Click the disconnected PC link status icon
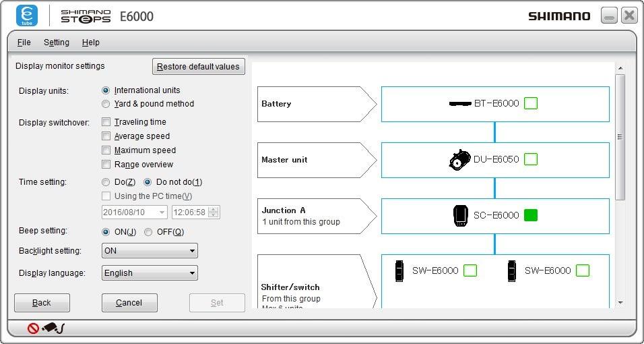Screen dimensions: 644x344 pyautogui.click(x=46, y=328)
